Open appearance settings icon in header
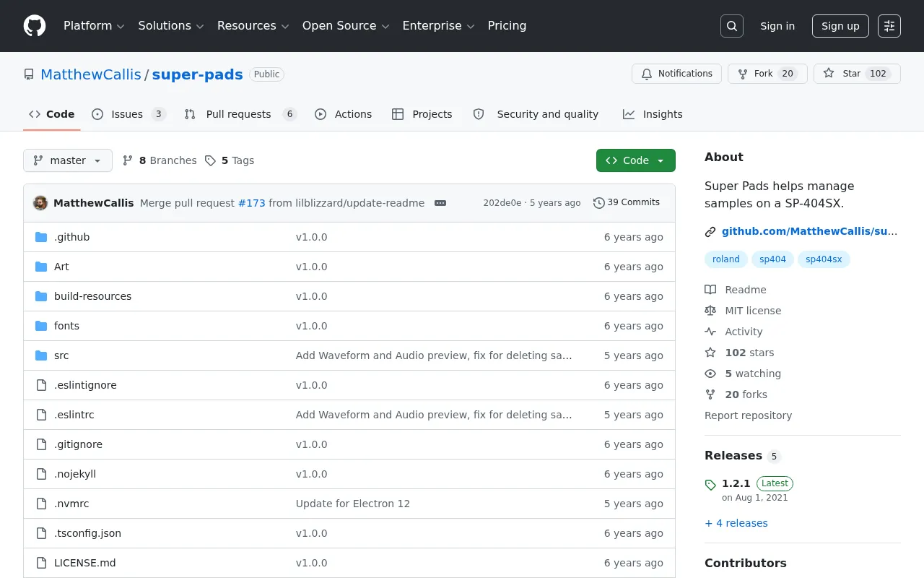The image size is (924, 578). [x=889, y=26]
